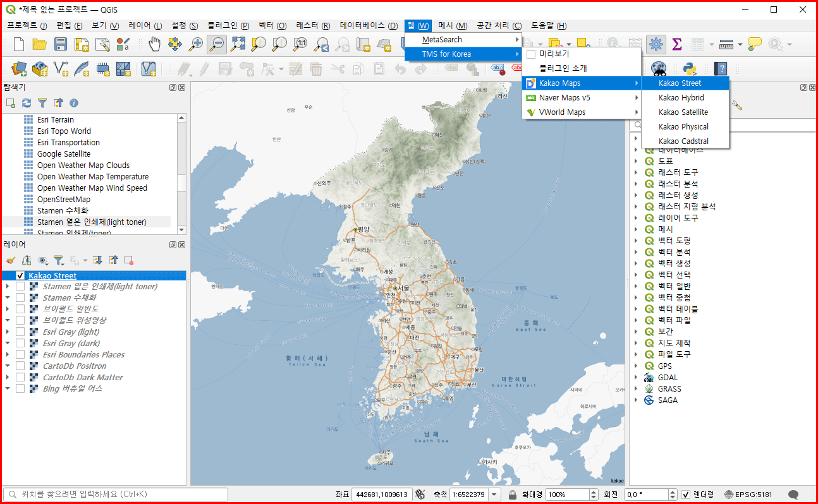Check the 미리보기 checkbox in submenu
The width and height of the screenshot is (818, 504).
click(531, 54)
